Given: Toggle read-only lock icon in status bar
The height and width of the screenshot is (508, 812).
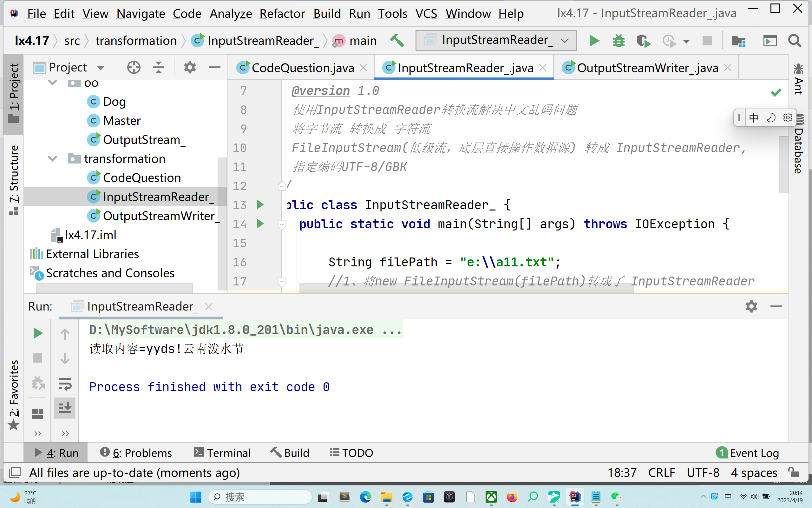Looking at the screenshot, I should point(793,472).
